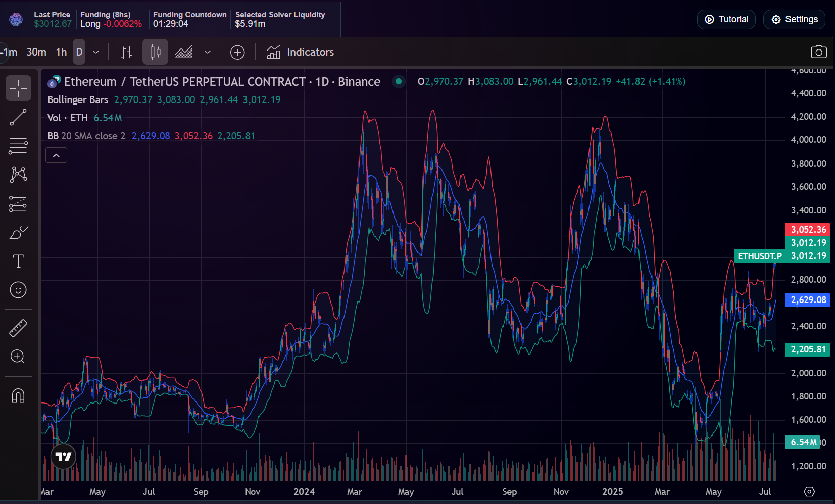The image size is (835, 504).
Task: Click the 3,052.36 red price label
Action: click(x=807, y=229)
